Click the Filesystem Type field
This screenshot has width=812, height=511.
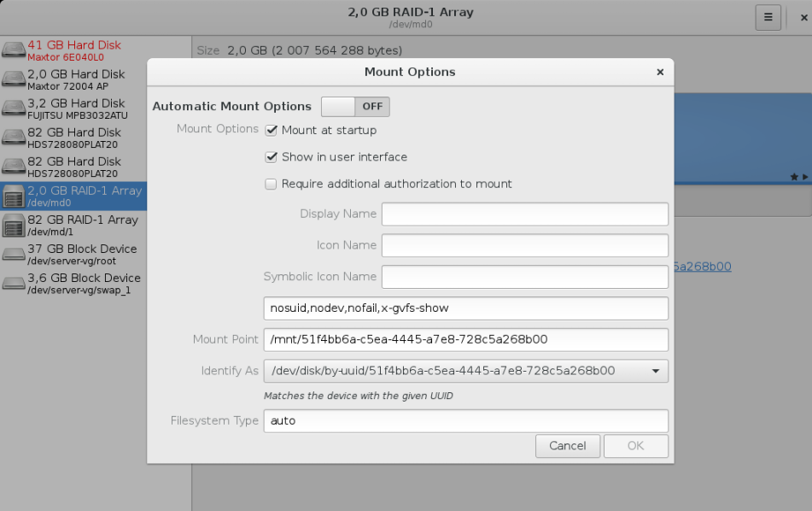(466, 420)
